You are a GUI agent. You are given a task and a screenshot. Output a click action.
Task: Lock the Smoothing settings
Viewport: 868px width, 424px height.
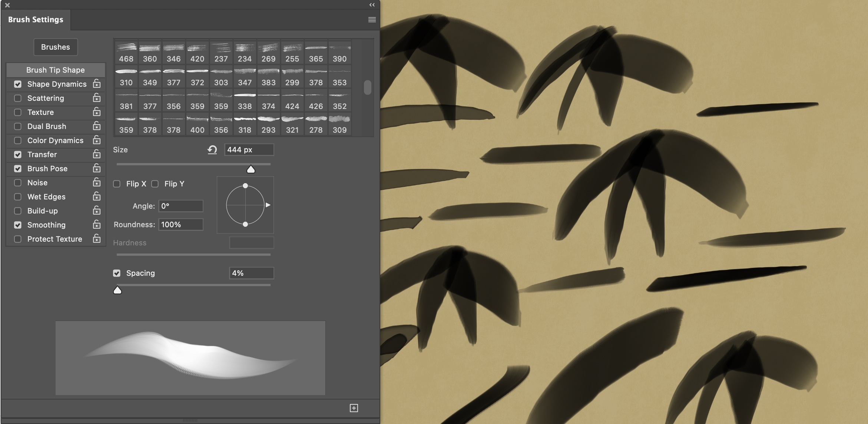coord(96,225)
